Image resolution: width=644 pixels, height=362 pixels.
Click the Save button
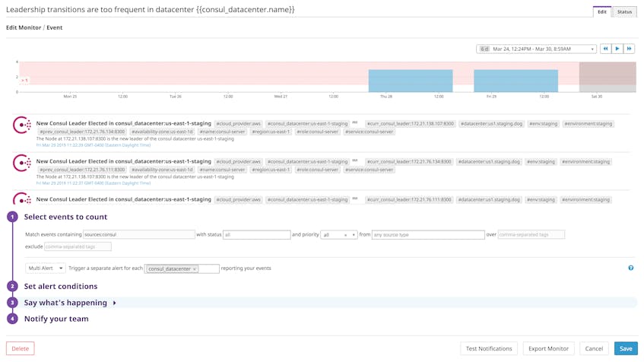626,348
